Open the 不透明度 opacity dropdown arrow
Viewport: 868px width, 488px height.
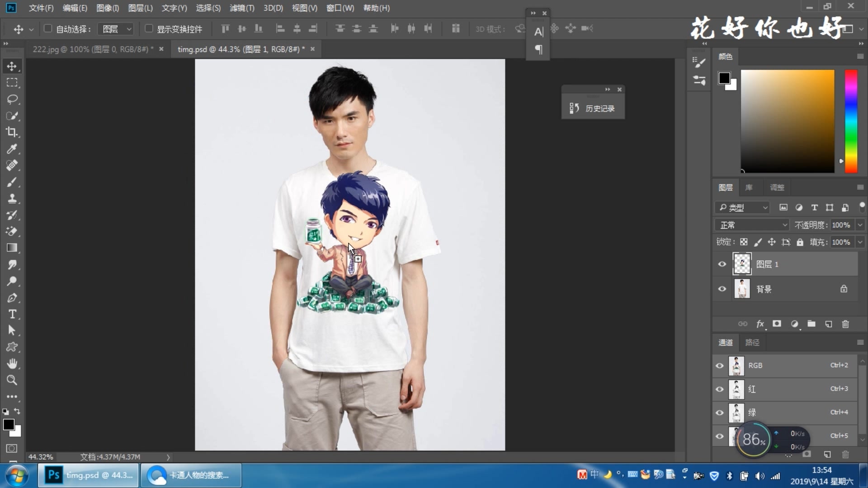(860, 225)
